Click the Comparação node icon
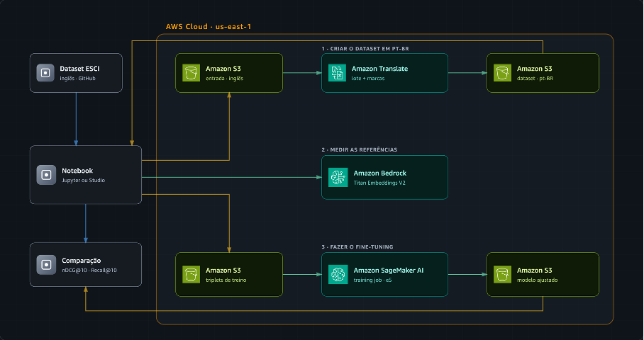This screenshot has width=644, height=340. click(x=46, y=264)
